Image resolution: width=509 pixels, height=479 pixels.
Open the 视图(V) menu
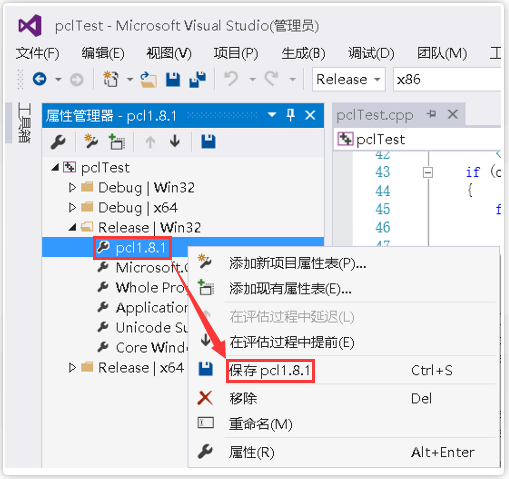pyautogui.click(x=169, y=53)
